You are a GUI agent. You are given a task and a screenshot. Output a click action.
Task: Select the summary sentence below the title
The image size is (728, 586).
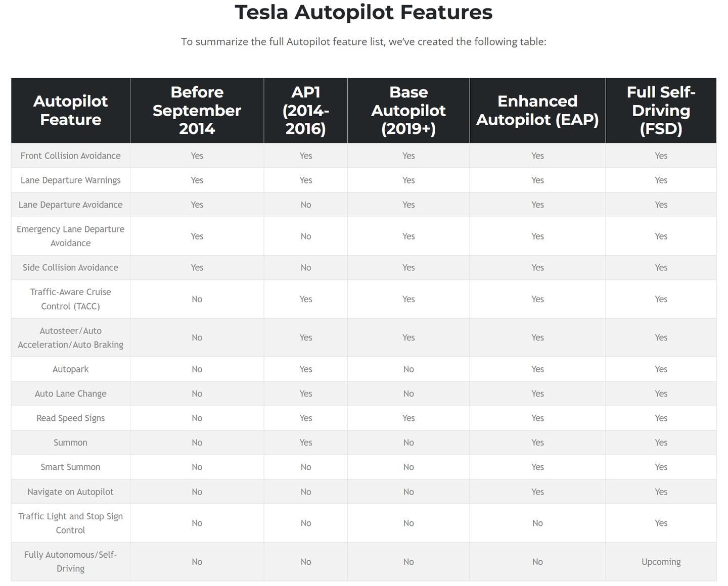tap(363, 42)
